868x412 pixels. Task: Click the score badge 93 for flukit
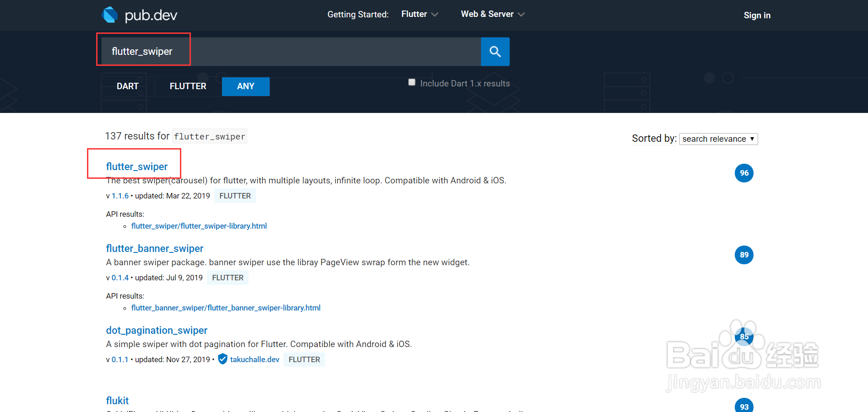click(x=744, y=406)
